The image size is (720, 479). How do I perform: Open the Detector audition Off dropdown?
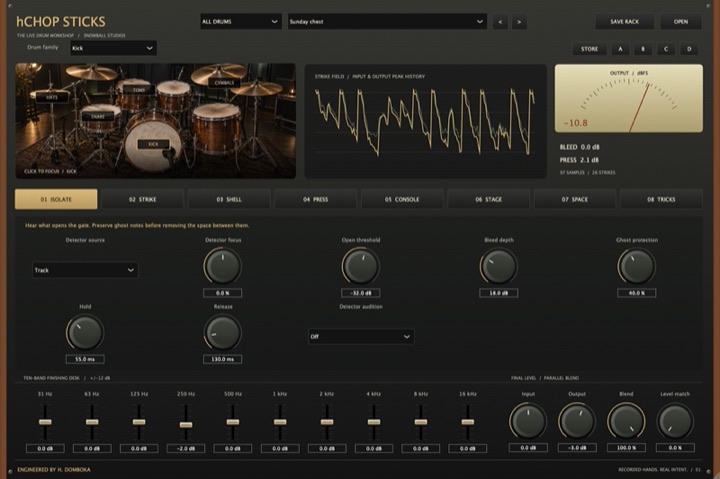point(361,337)
